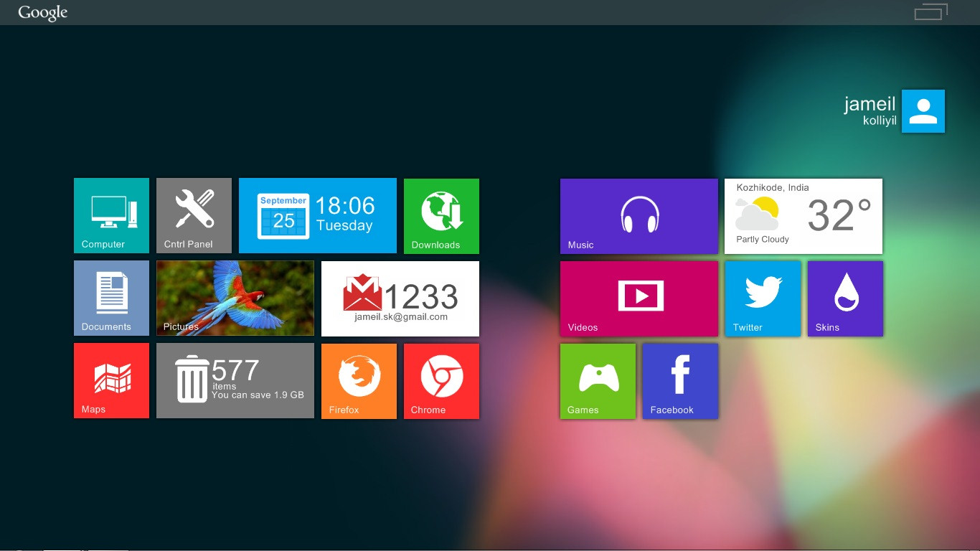
Task: Click the Tuesday day label
Action: tap(344, 225)
